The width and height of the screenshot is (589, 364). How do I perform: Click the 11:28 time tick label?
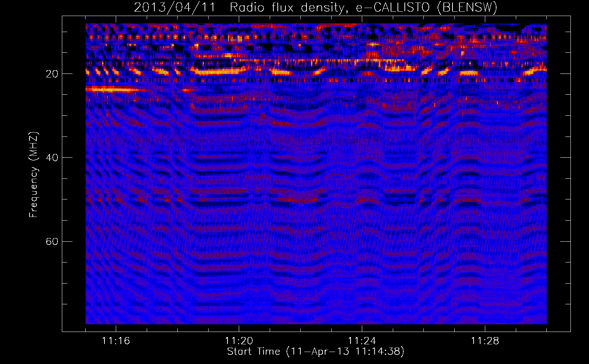485,341
